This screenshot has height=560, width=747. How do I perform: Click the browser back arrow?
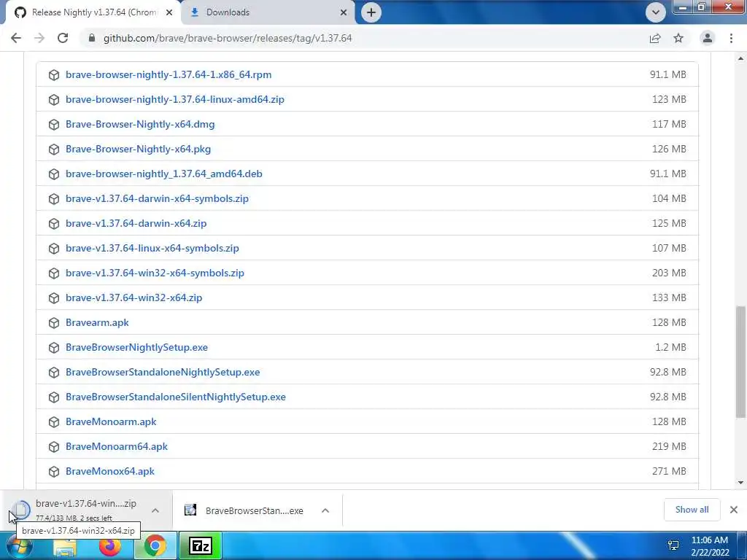tap(16, 38)
